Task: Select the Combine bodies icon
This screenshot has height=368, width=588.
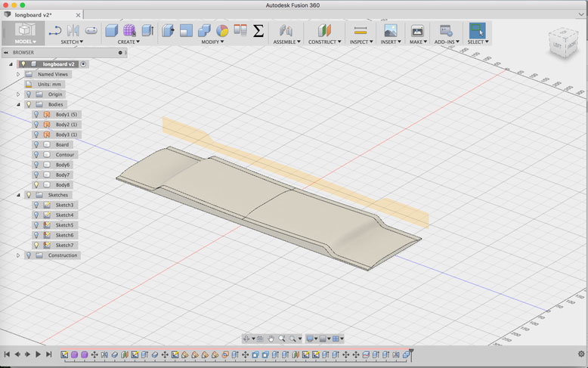Action: pos(204,30)
